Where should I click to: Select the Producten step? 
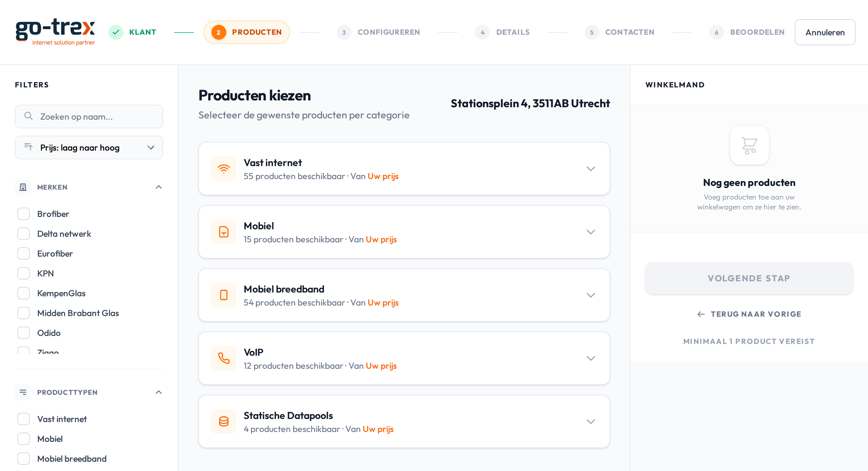(247, 32)
